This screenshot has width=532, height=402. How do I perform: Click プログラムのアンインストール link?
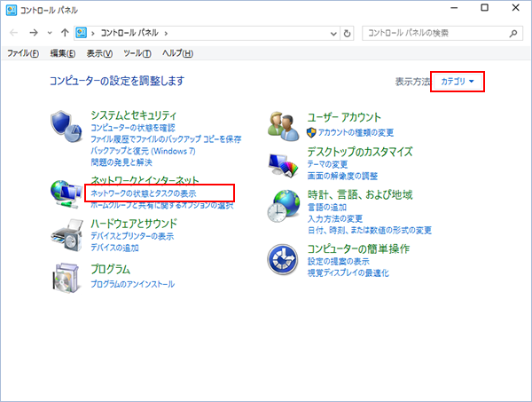pyautogui.click(x=133, y=284)
